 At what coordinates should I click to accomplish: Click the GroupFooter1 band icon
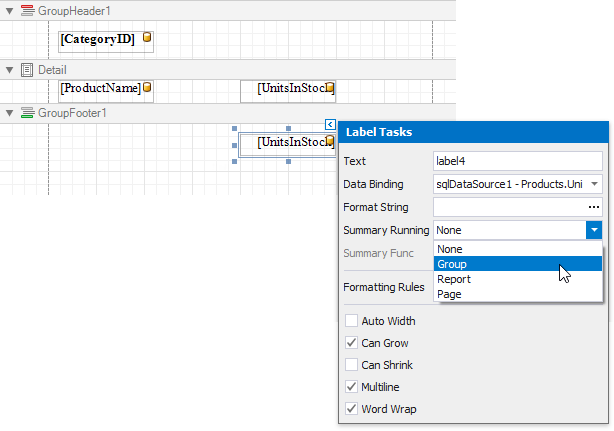tap(27, 113)
